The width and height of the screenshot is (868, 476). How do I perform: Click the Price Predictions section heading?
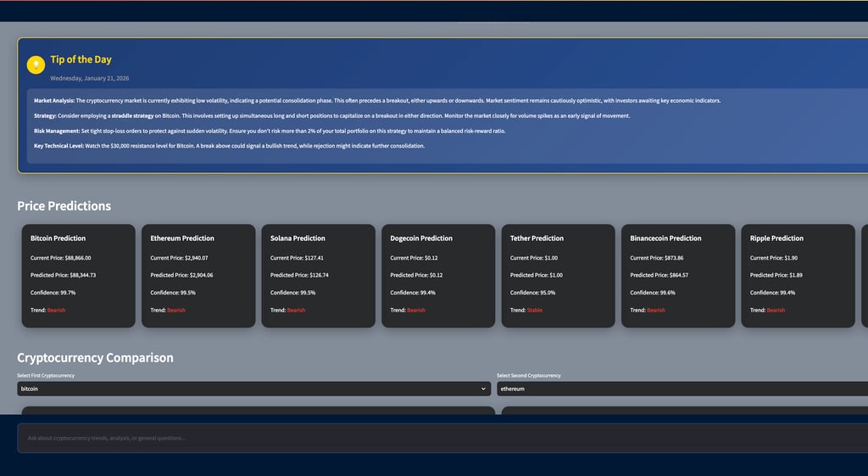pos(64,206)
